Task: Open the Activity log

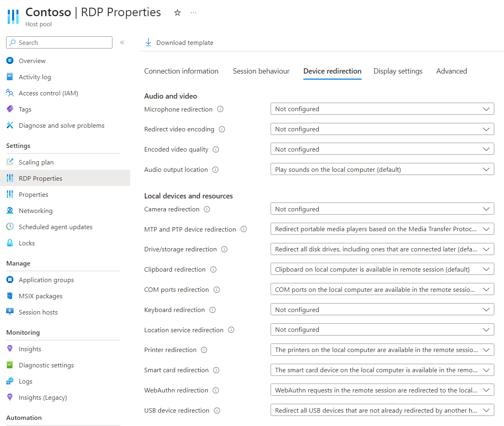Action: tap(34, 77)
